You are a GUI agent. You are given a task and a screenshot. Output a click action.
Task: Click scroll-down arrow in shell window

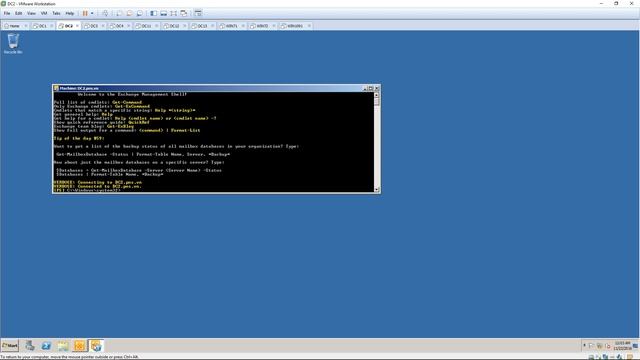click(377, 189)
